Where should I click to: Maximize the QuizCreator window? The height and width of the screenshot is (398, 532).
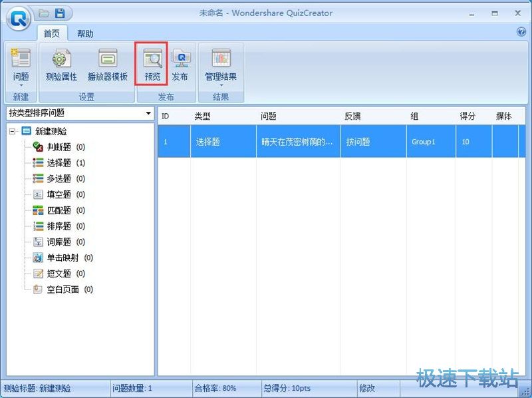(x=495, y=13)
